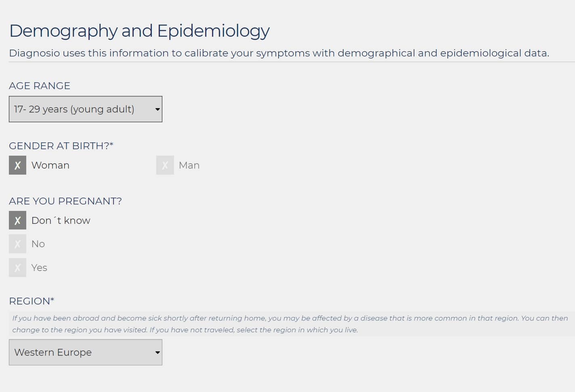Click the ARE YOU PREGNANT question label
Image resolution: width=575 pixels, height=392 pixels.
coord(65,201)
